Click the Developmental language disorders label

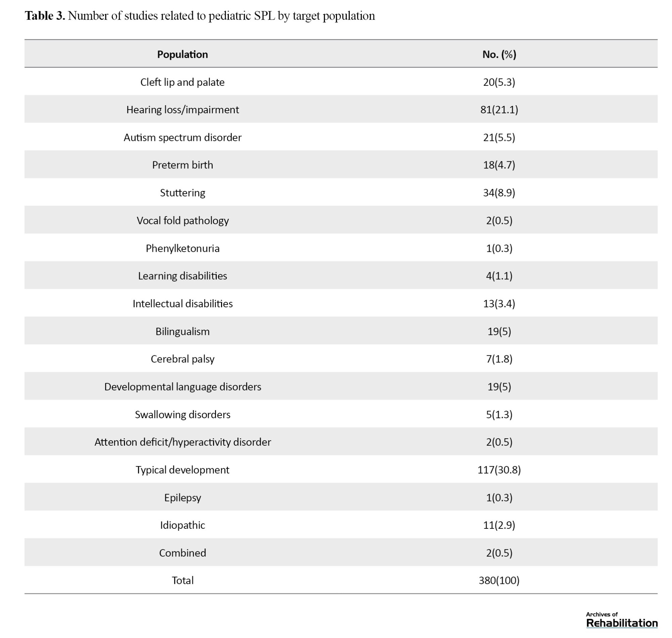pos(182,387)
